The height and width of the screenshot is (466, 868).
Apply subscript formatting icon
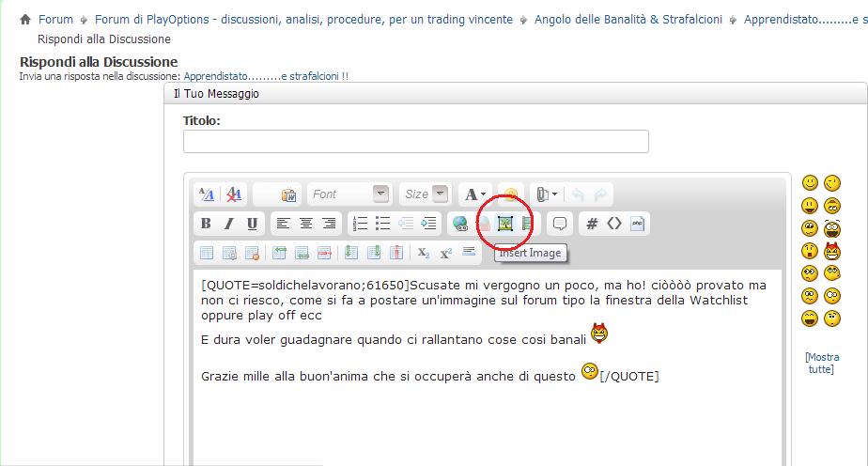[x=424, y=253]
